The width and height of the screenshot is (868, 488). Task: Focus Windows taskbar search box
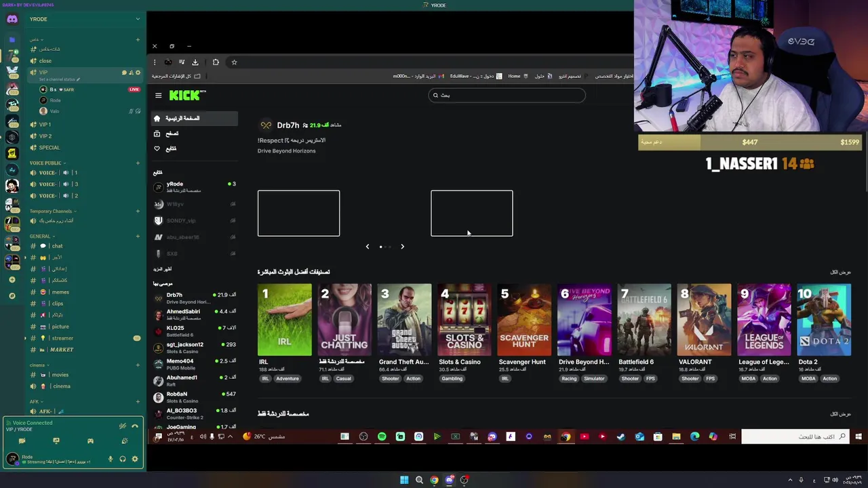[795, 436]
